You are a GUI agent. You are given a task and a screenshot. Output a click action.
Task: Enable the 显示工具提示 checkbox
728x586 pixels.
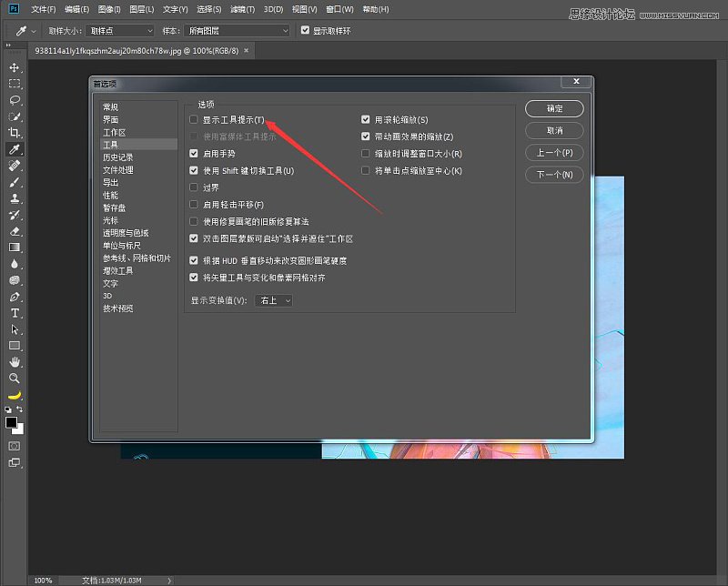click(x=194, y=119)
